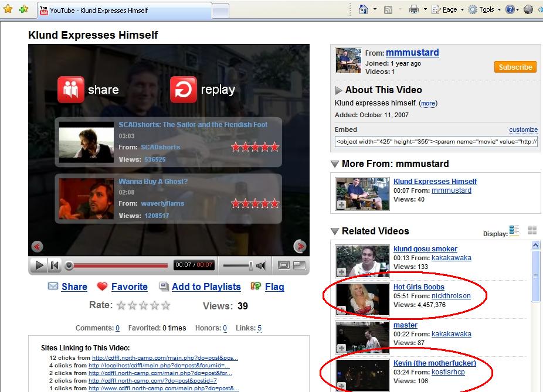Click the Links count link 5

coord(259,328)
